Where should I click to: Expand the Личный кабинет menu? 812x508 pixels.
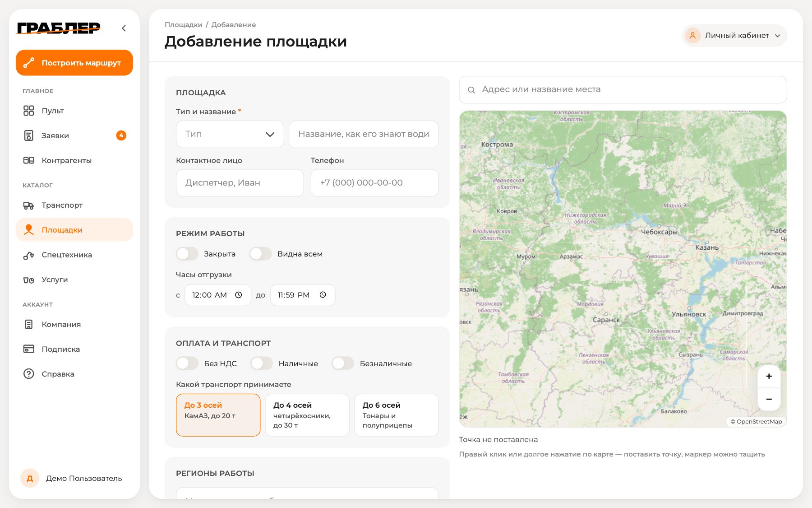click(734, 35)
